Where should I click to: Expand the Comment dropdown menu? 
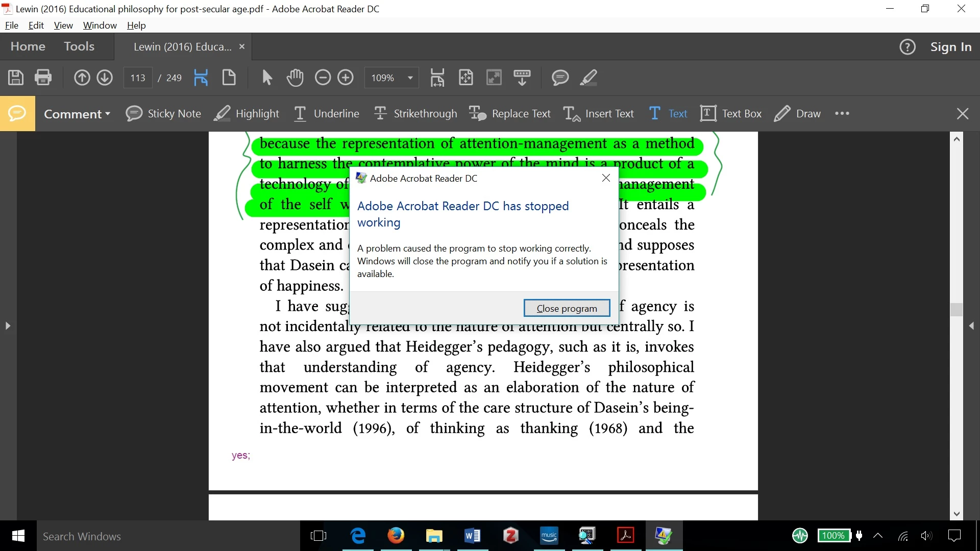(x=77, y=114)
